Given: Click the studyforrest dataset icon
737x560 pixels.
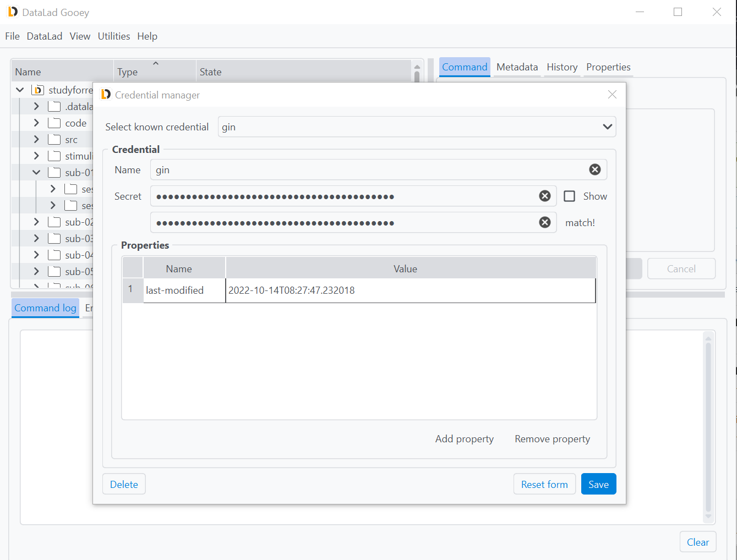Looking at the screenshot, I should (38, 90).
